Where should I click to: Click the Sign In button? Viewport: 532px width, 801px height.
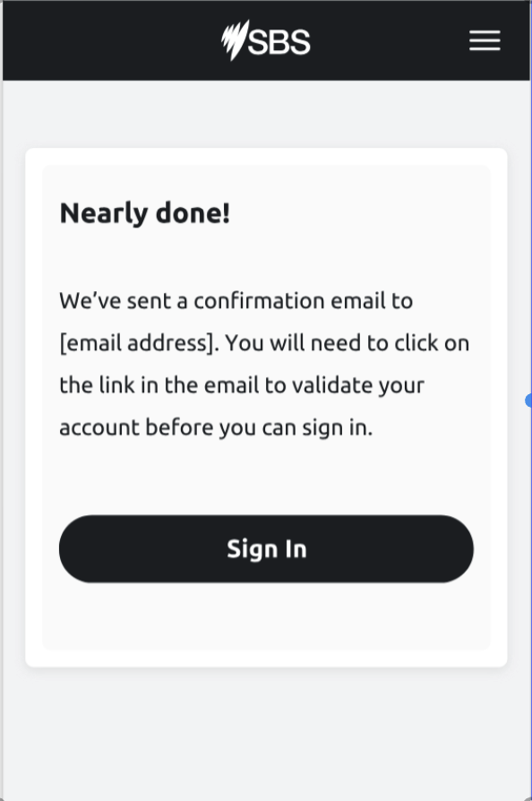click(x=266, y=548)
